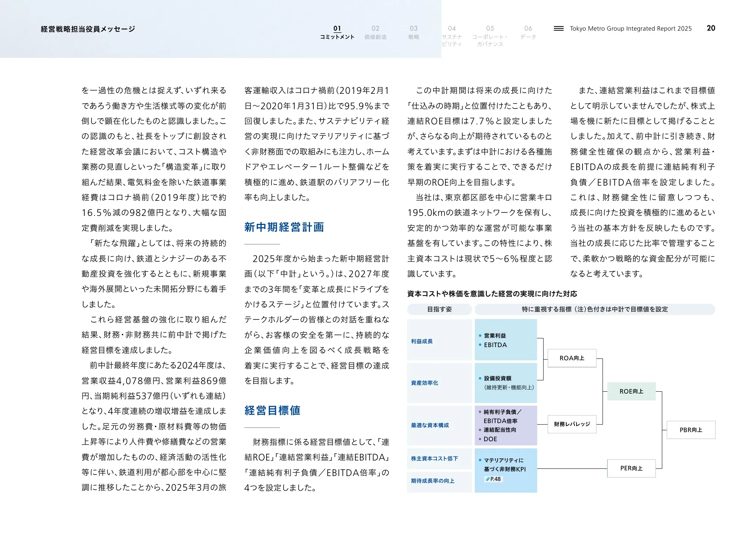Viewport: 756px width, 535px height.
Task: Click the ROE向上 box
Action: click(631, 391)
